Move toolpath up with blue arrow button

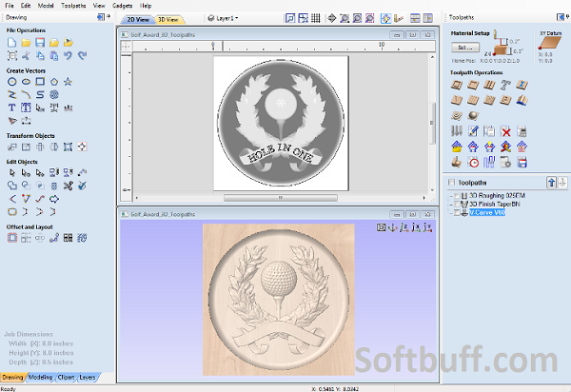coord(551,183)
